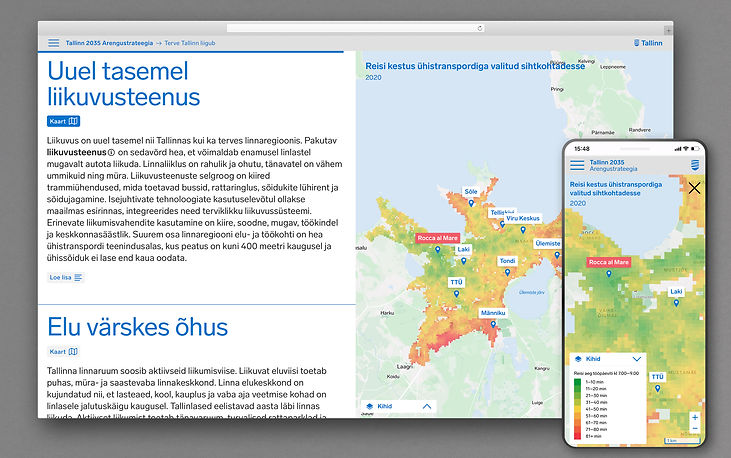Tap the Rocca al Mare pin on the phone map
Screen dimensions: 731x458
[608, 273]
